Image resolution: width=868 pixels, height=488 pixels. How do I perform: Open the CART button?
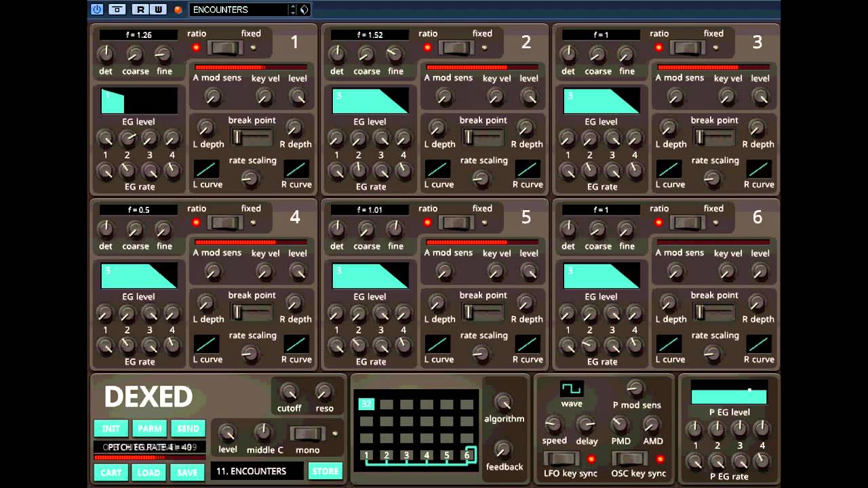click(x=111, y=472)
